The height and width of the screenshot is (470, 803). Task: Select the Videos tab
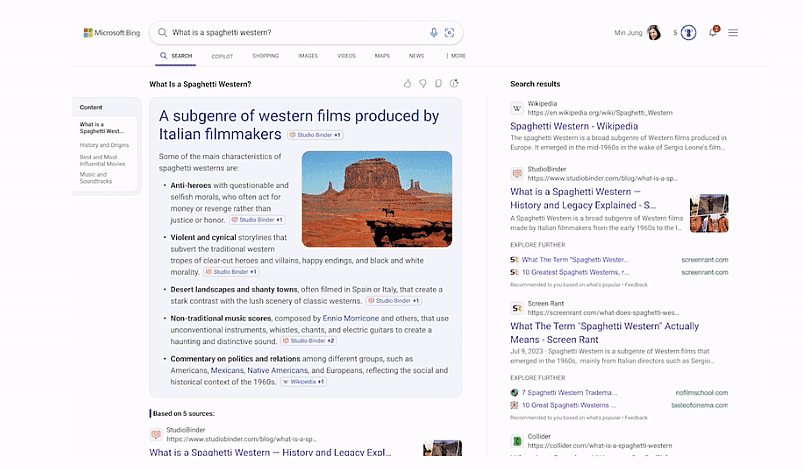pos(346,56)
